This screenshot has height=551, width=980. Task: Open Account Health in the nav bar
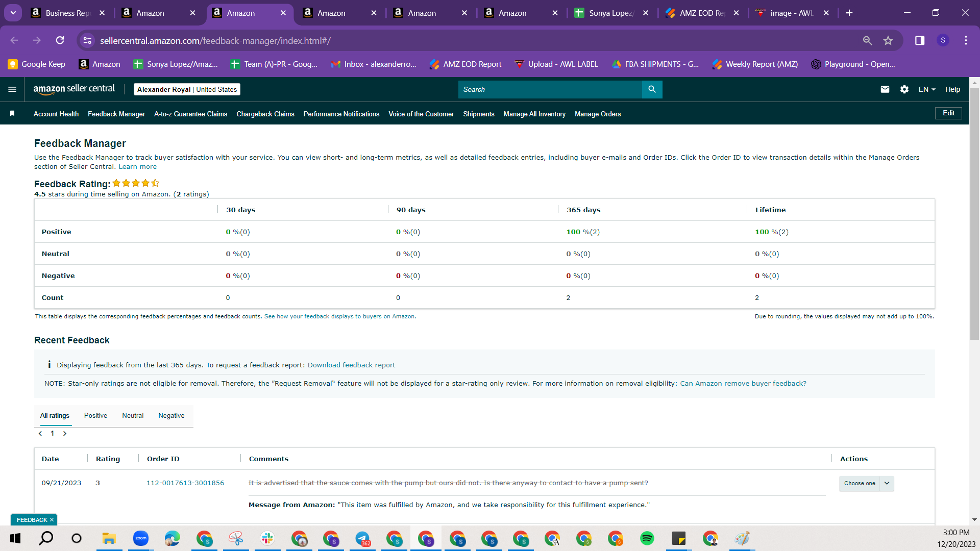pyautogui.click(x=56, y=114)
